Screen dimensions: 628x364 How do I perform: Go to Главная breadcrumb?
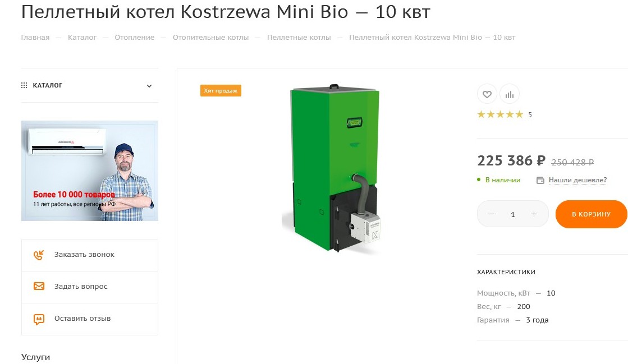[x=35, y=38]
